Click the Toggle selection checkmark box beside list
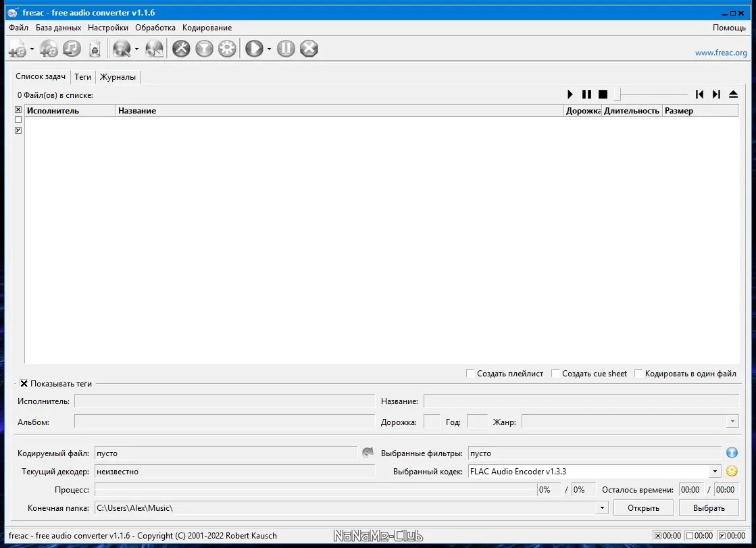Screen dimensions: 756x548 [18, 130]
